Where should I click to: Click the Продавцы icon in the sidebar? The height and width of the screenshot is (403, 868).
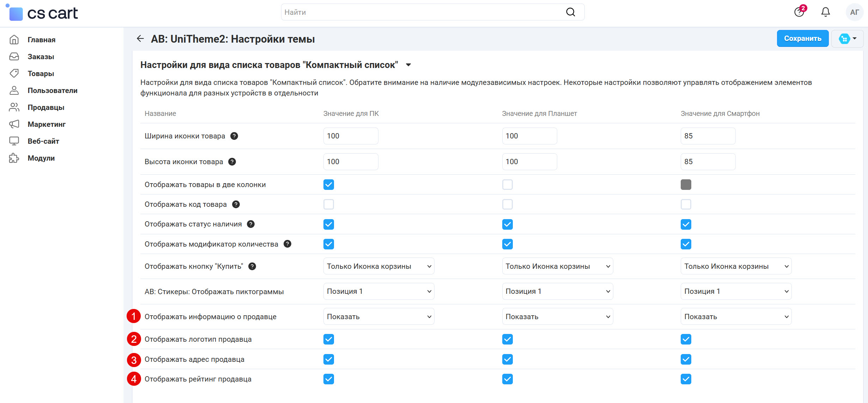click(14, 107)
